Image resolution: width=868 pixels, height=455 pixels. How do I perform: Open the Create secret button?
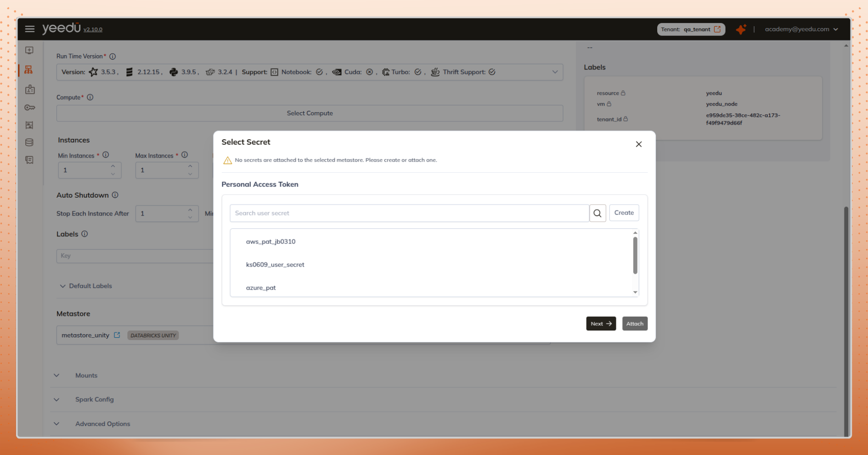click(x=624, y=212)
